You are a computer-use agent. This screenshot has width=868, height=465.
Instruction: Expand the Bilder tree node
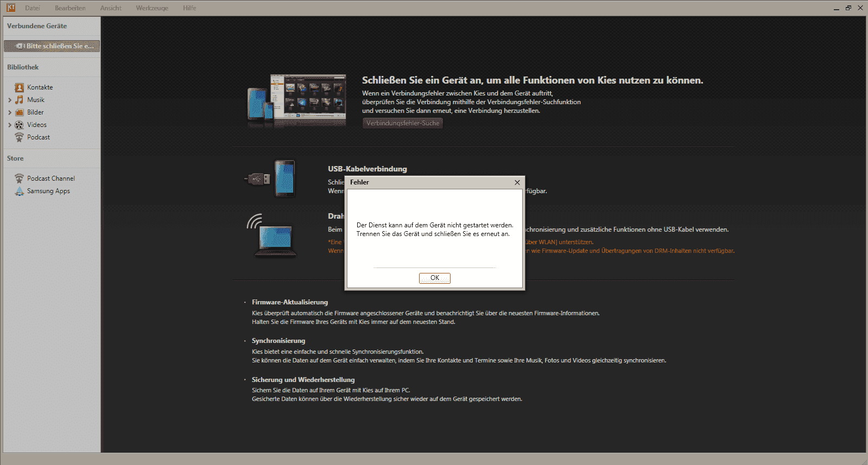point(10,112)
